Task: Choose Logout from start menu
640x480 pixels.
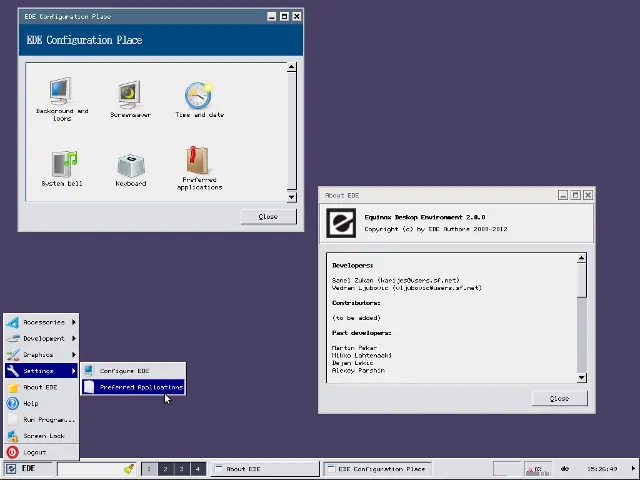Action: click(41, 452)
